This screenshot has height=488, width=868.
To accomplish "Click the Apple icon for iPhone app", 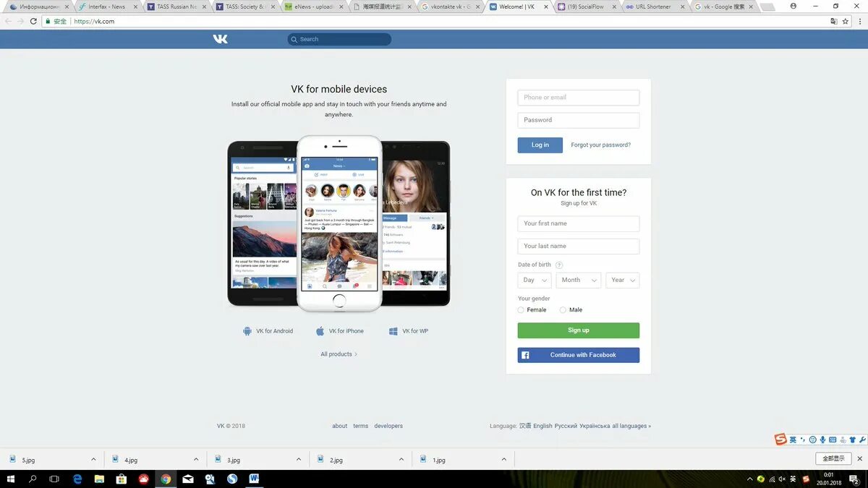I will [320, 331].
